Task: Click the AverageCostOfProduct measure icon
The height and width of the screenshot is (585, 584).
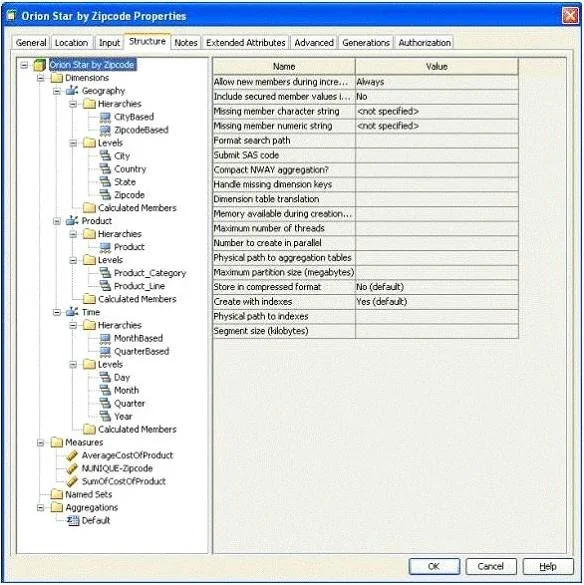Action: [72, 456]
